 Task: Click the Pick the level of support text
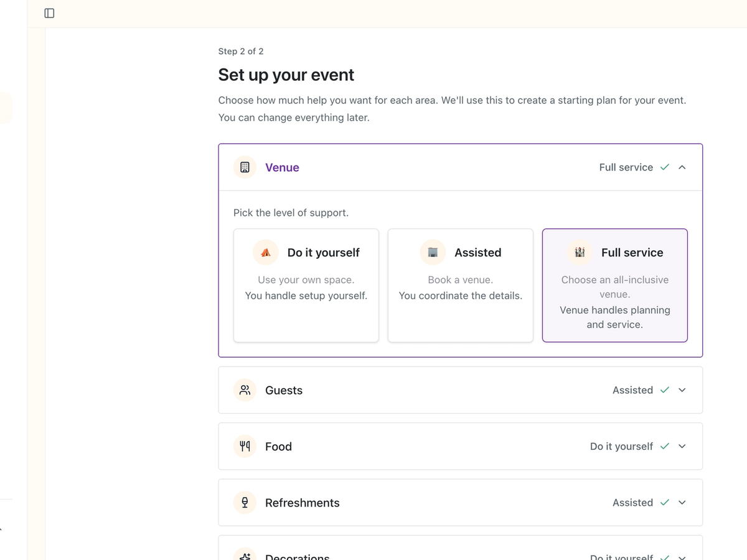pos(291,213)
